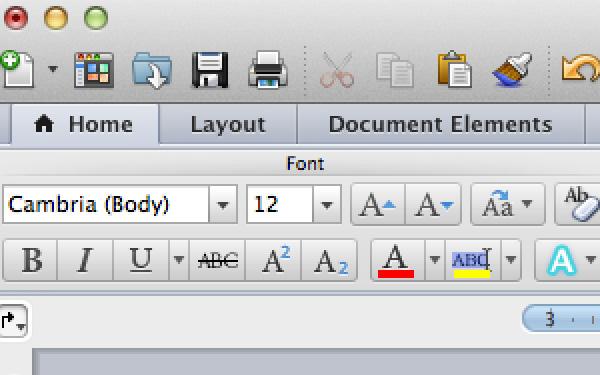Viewport: 600px width, 375px height.
Task: Select the Format Painter brush icon
Action: coord(512,70)
